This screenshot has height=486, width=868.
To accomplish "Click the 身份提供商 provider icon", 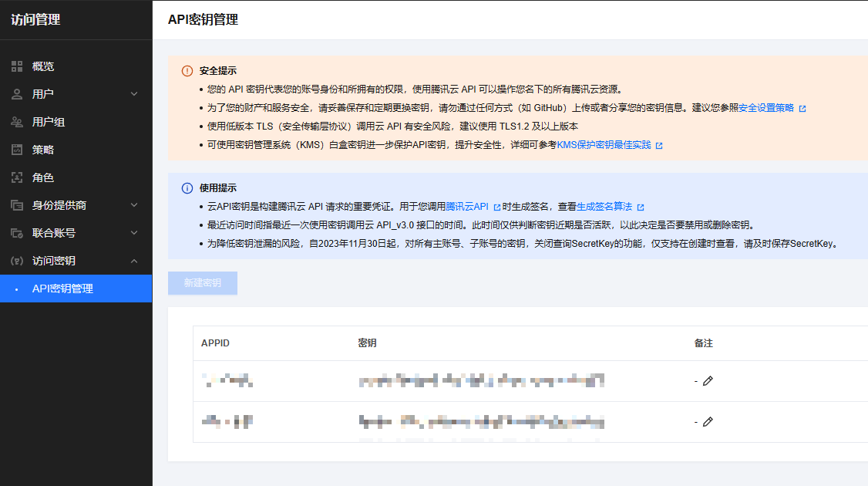I will tap(17, 205).
